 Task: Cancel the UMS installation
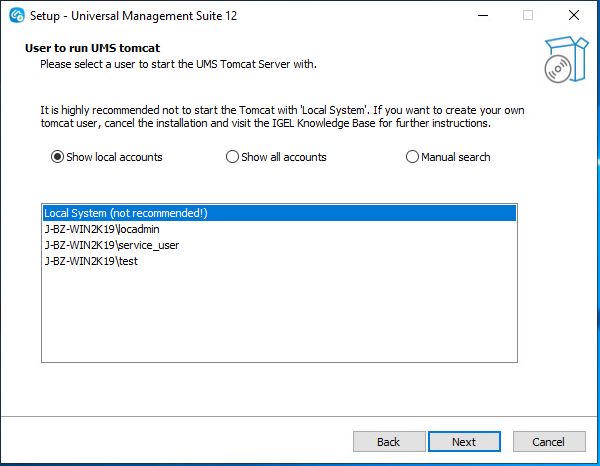[x=548, y=441]
